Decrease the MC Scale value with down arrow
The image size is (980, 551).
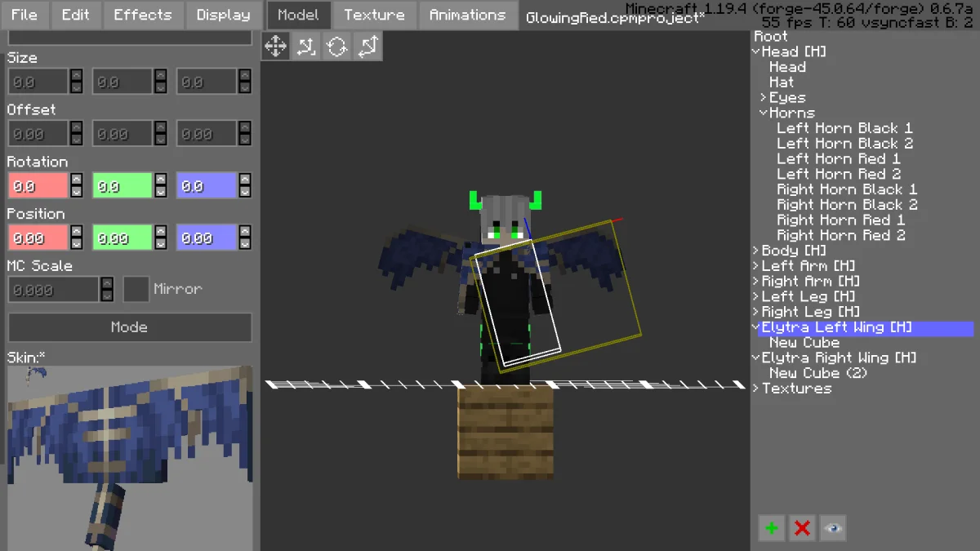[x=107, y=295]
